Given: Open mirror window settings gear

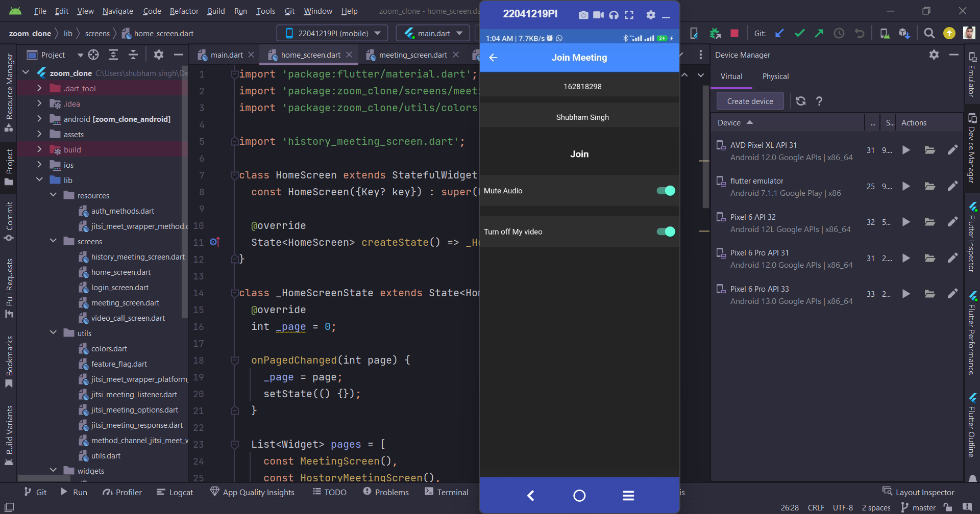Looking at the screenshot, I should [650, 15].
